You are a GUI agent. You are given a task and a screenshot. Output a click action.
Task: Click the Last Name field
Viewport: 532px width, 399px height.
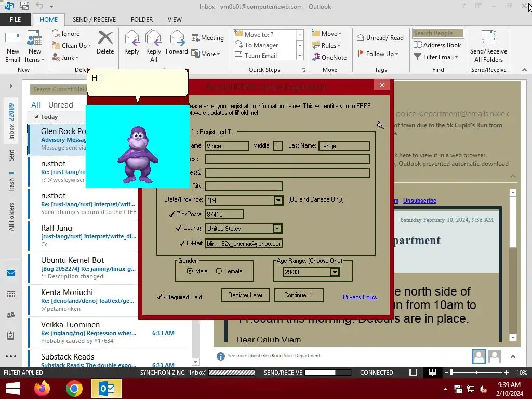click(344, 145)
